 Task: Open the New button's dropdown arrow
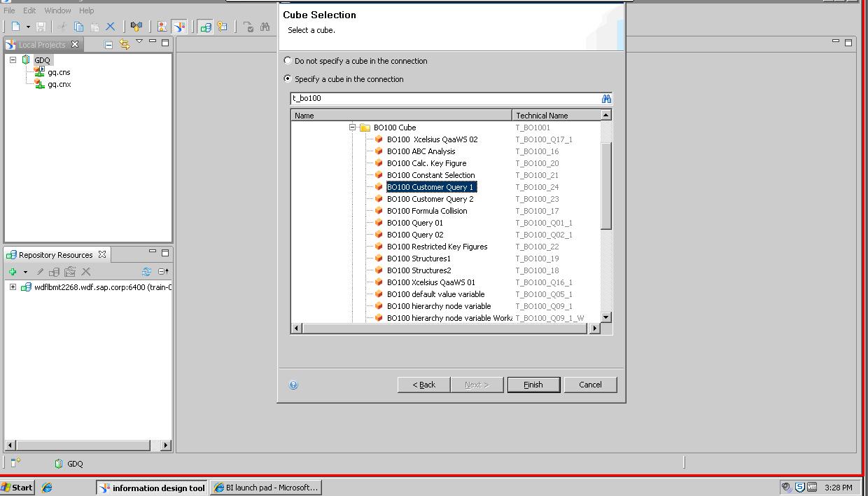click(x=28, y=27)
